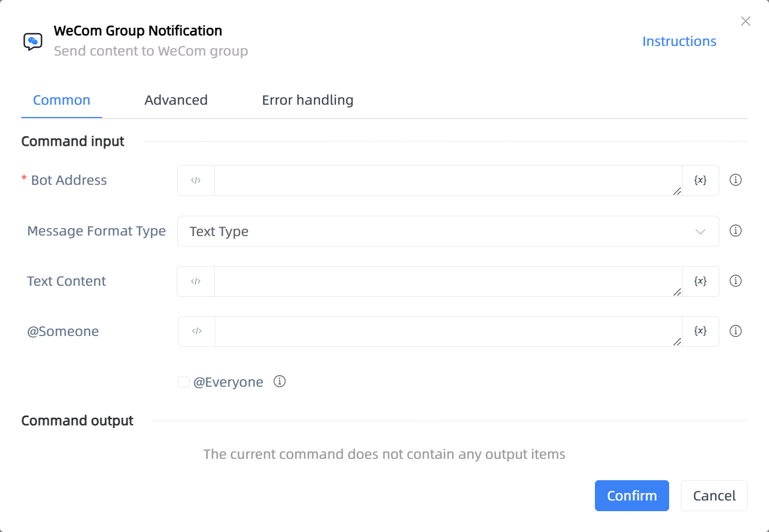Enable the @Everyone checkbox

(184, 382)
